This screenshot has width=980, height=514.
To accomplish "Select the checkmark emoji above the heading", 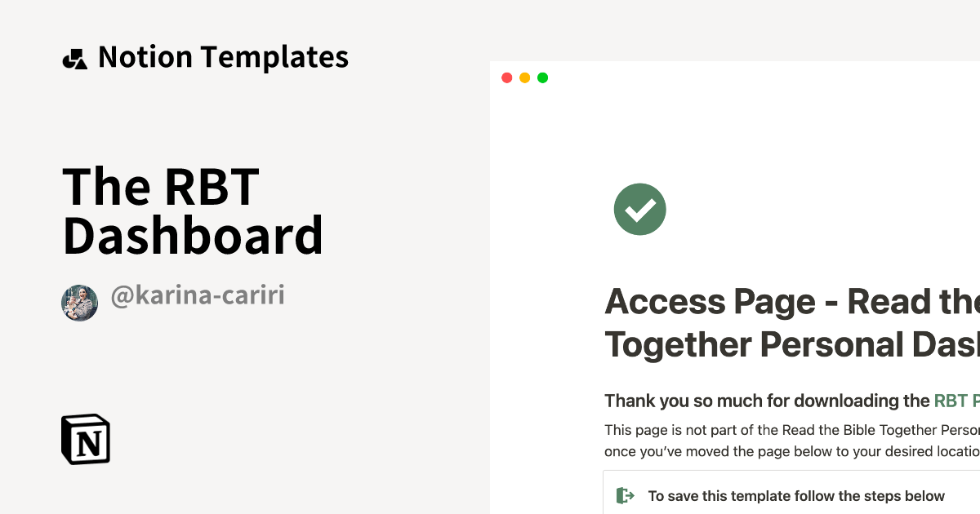I will pyautogui.click(x=639, y=209).
